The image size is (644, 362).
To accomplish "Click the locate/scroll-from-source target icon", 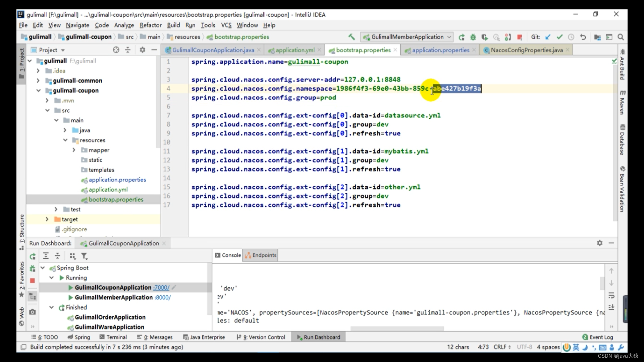I will tap(116, 50).
